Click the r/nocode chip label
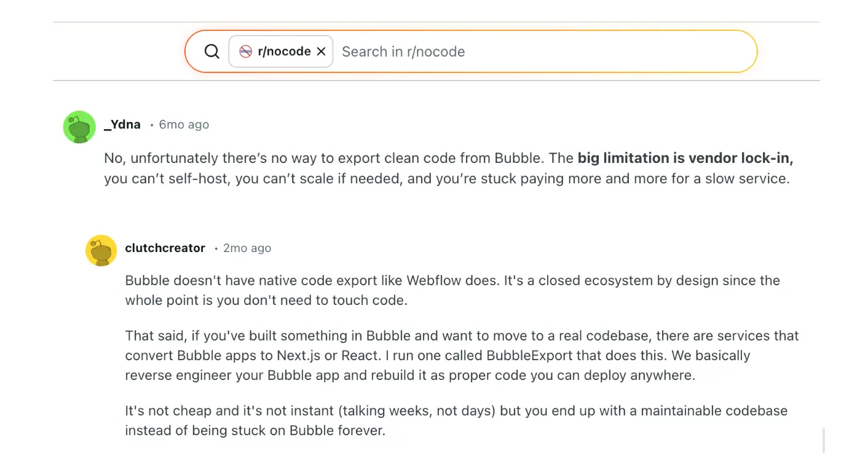868x466 pixels. tap(283, 51)
